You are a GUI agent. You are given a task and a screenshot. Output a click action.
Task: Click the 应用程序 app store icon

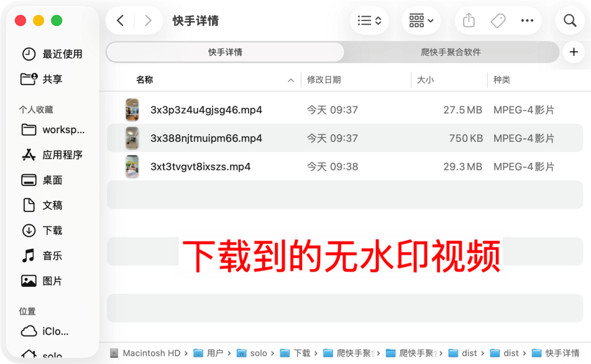28,155
